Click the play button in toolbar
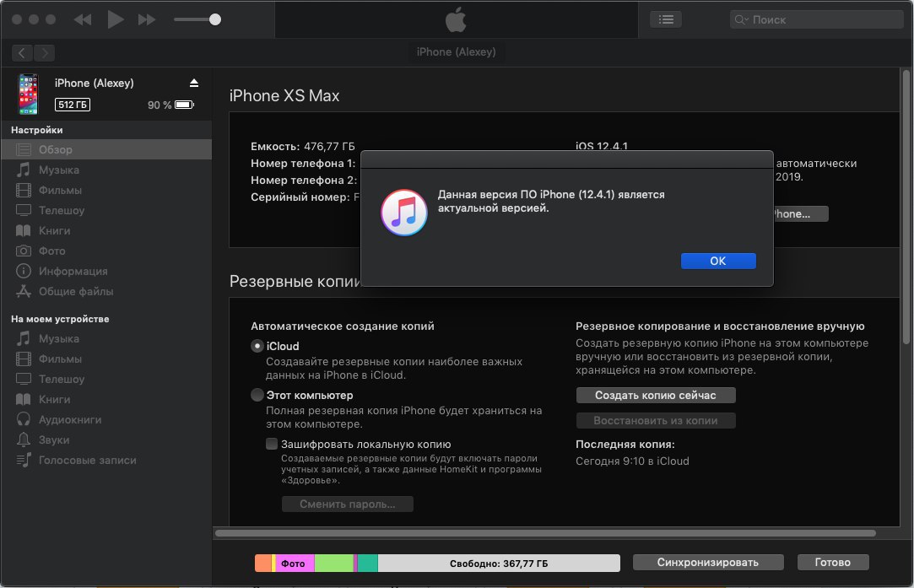The width and height of the screenshot is (914, 588). 116,19
